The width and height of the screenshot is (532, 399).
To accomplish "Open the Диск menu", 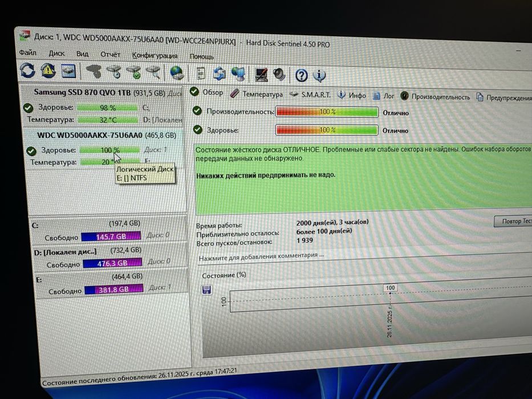I will (x=56, y=53).
